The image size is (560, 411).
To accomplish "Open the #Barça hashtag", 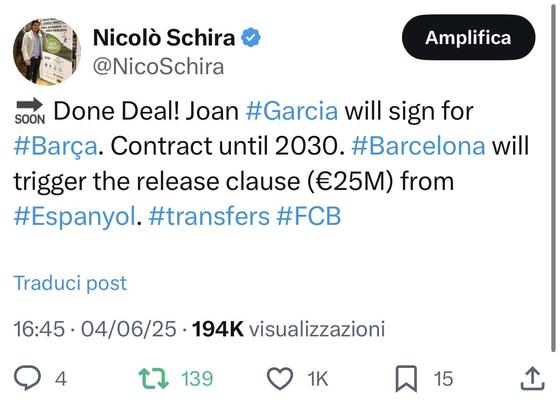I will (55, 146).
